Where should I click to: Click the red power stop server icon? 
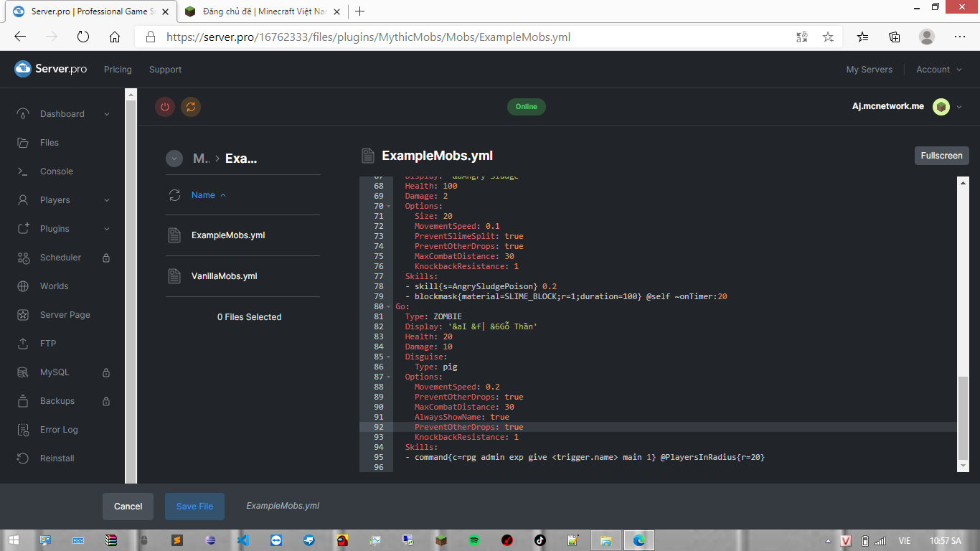pyautogui.click(x=165, y=107)
